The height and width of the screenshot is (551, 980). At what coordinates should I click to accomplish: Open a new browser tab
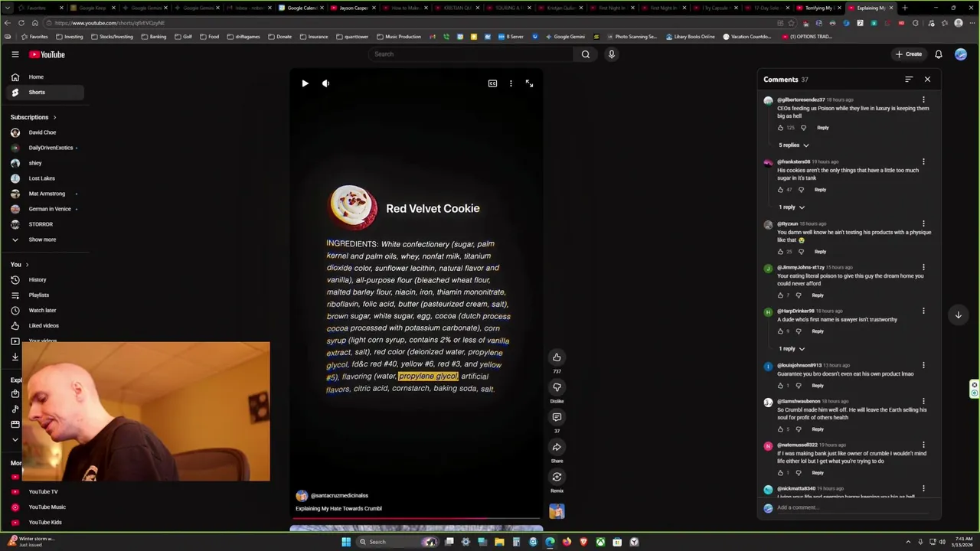click(x=905, y=8)
